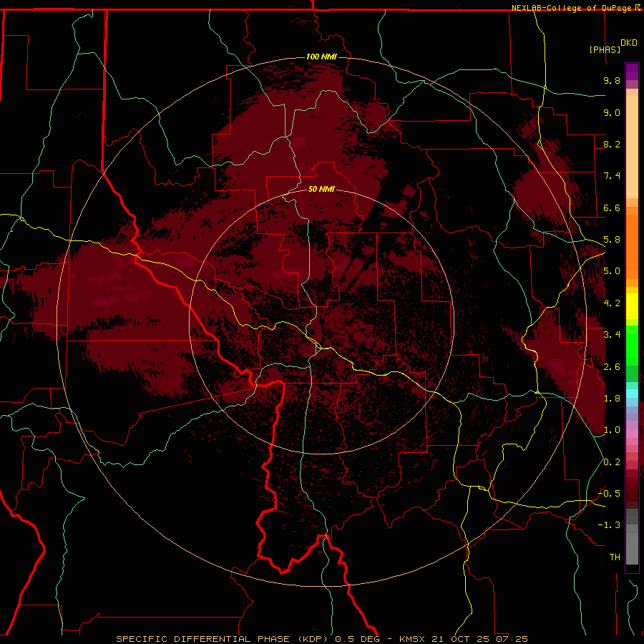Click the 9.8 legend value
Screen dimensions: 644x644
[612, 80]
